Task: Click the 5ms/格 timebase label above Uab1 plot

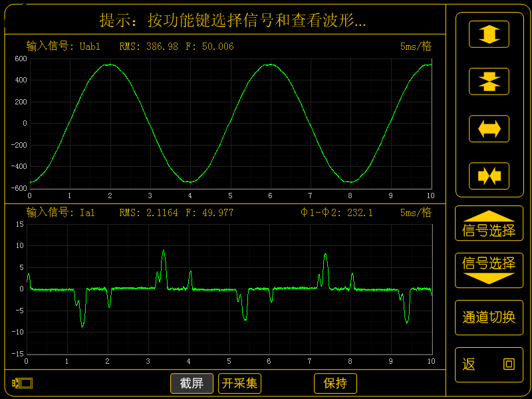Action: tap(416, 47)
